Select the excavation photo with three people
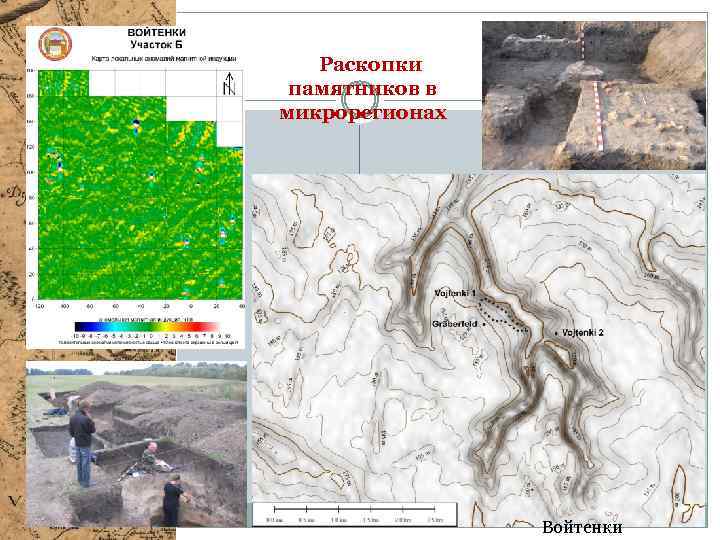 pos(136,444)
